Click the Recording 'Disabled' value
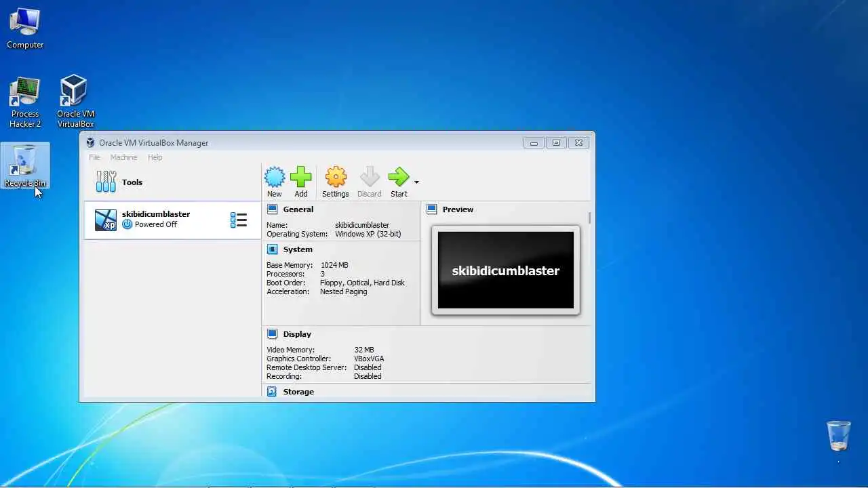This screenshot has height=488, width=868. (368, 376)
